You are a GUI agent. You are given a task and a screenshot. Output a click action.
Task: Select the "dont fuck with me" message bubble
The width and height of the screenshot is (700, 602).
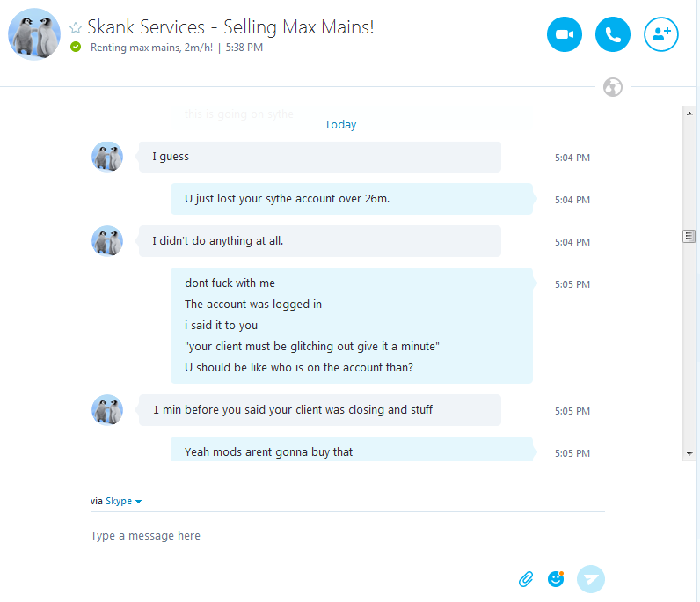tap(351, 326)
